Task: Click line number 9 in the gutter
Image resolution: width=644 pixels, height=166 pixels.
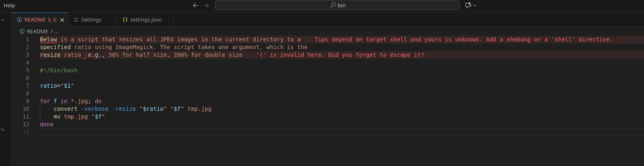Action: [28, 101]
